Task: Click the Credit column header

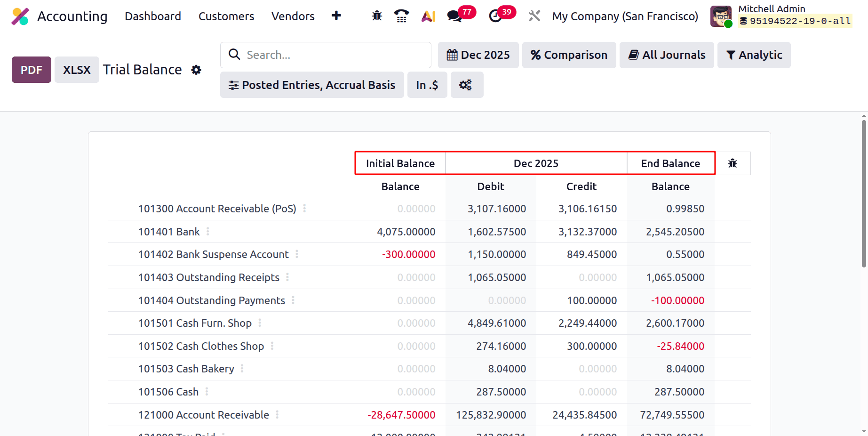Action: pos(581,186)
